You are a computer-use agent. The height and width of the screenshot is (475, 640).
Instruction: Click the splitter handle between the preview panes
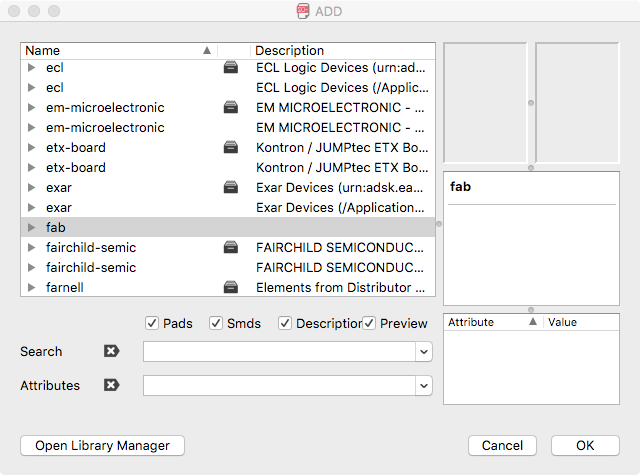coord(531,103)
